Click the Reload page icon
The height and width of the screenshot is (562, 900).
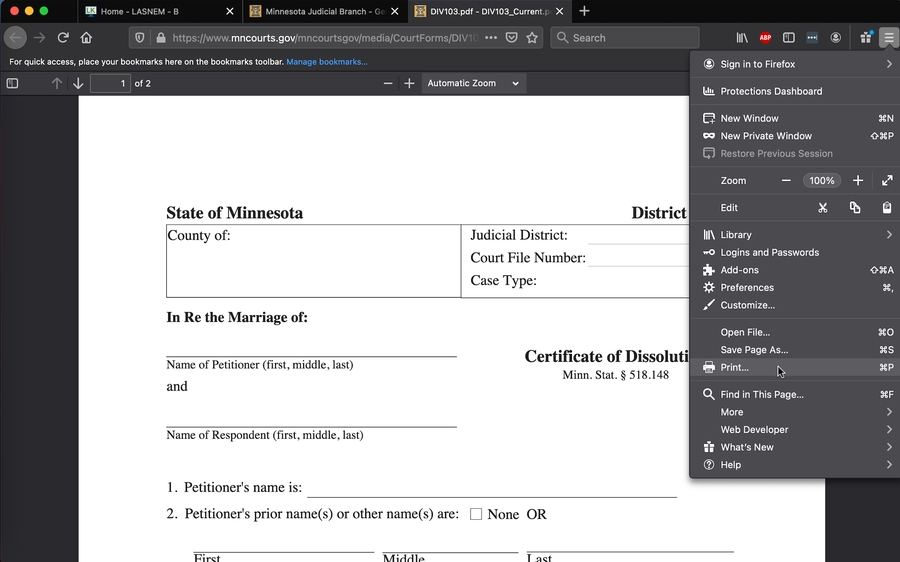point(63,38)
